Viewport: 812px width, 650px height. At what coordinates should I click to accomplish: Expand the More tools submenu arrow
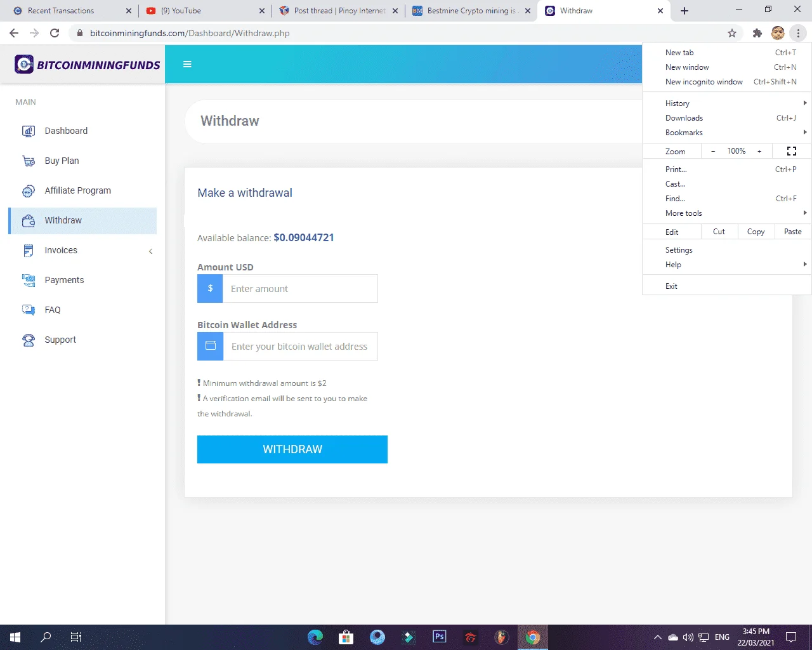coord(804,213)
